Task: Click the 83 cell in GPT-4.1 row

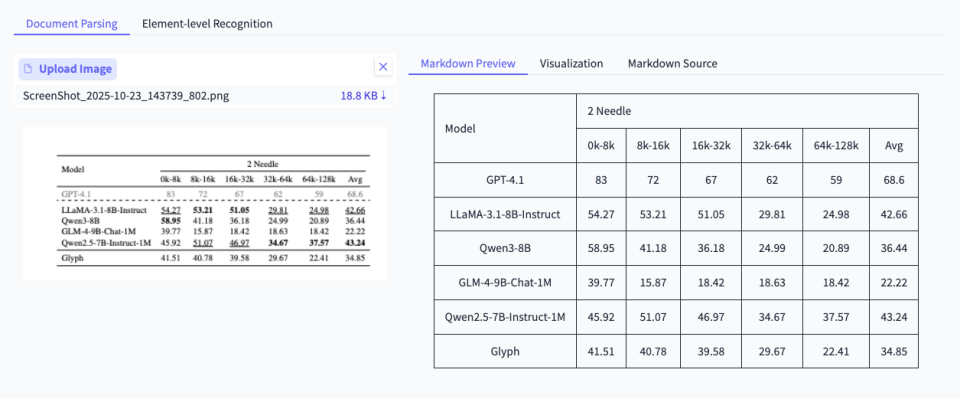Action: click(601, 180)
